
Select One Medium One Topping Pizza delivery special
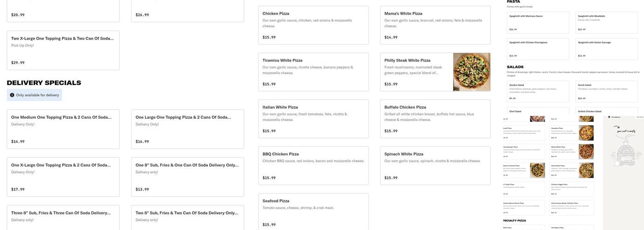click(63, 129)
